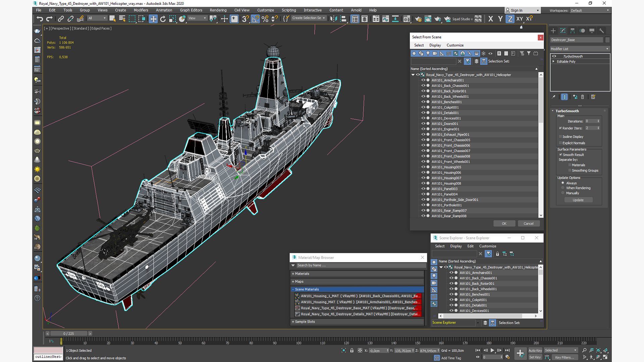644x362 pixels.
Task: Click the Mirror tool icon
Action: point(333,19)
